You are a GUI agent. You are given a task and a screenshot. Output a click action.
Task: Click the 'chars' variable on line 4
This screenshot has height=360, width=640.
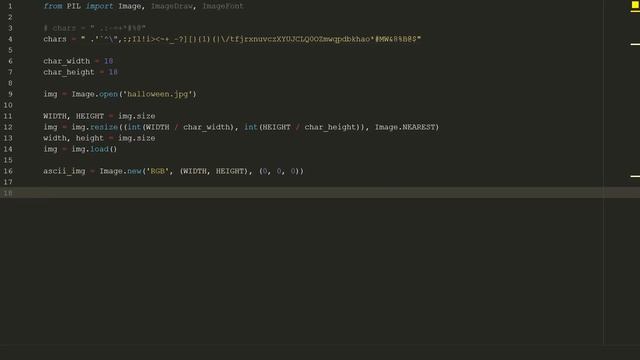55,39
